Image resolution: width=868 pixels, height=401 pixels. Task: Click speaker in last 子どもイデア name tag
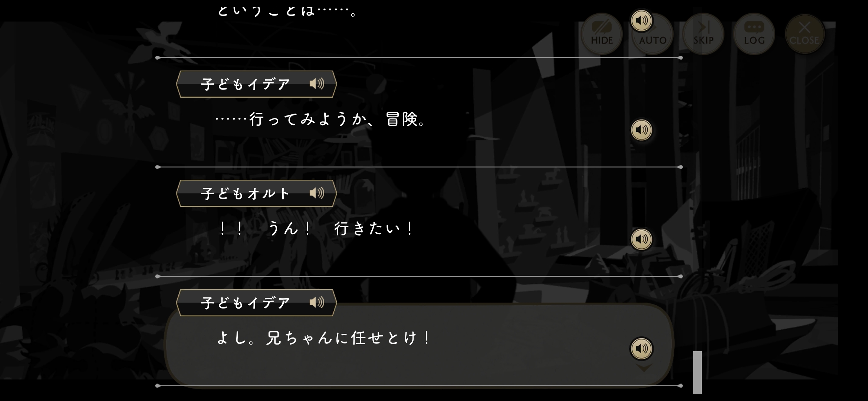click(317, 303)
